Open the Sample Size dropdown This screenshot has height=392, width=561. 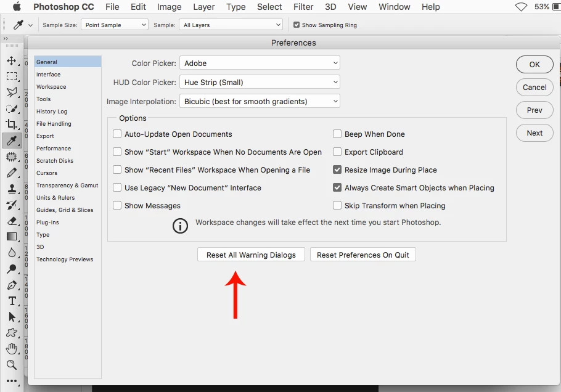click(x=115, y=25)
